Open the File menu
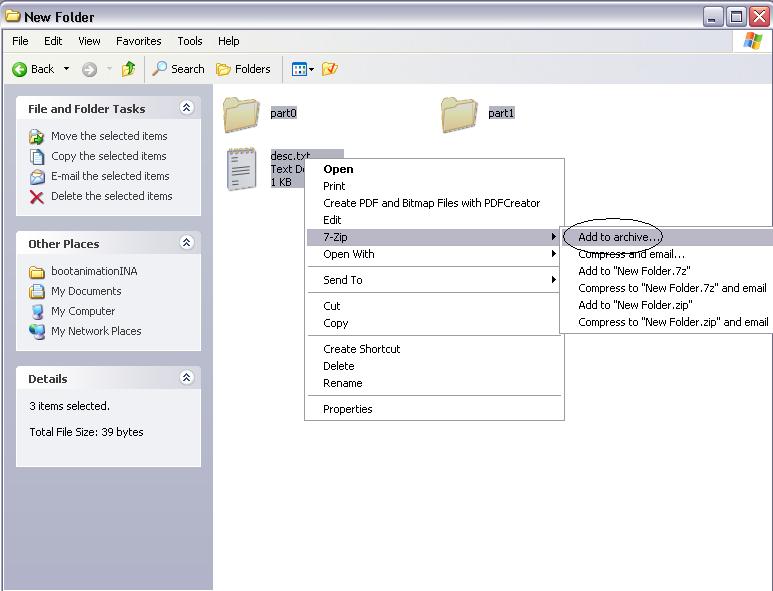 point(20,41)
